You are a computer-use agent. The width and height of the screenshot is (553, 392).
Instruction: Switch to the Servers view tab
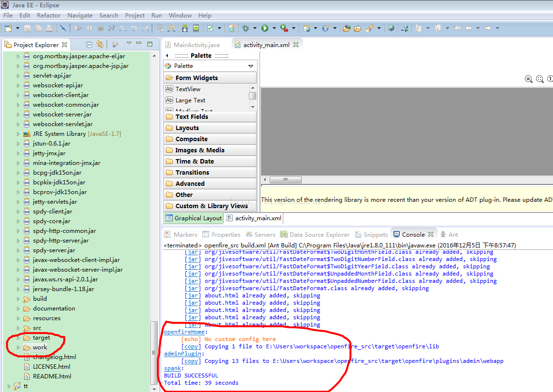click(260, 235)
